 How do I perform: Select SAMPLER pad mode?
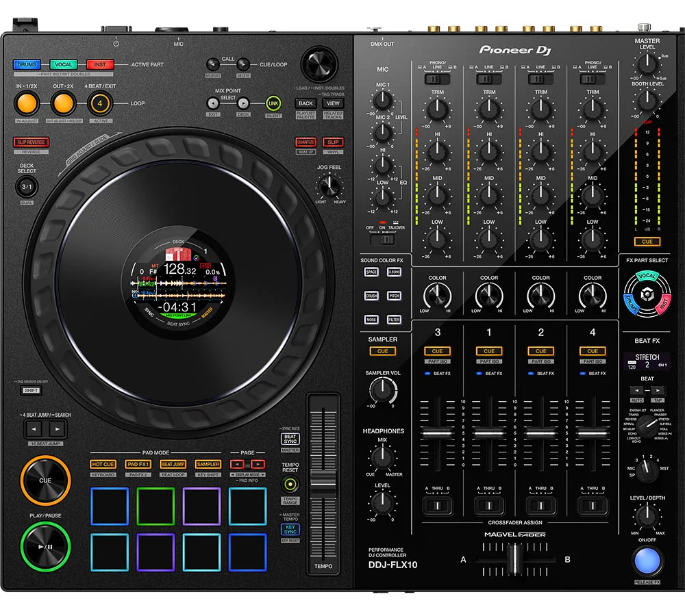[208, 465]
